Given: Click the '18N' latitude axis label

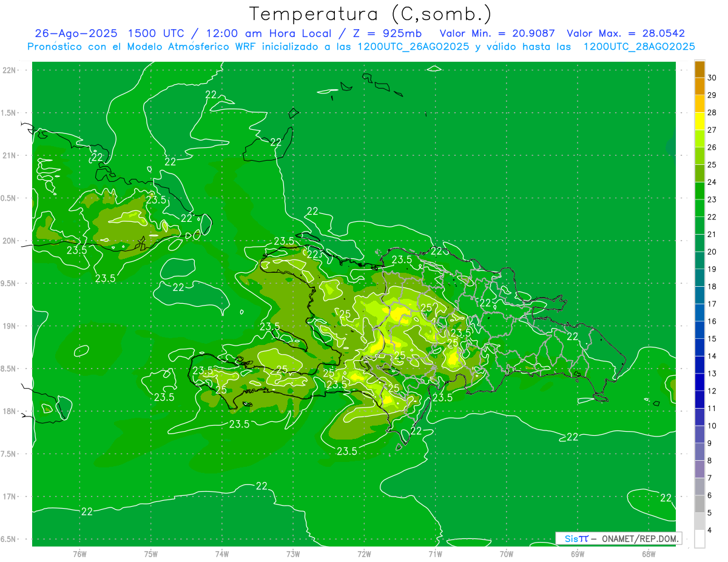Looking at the screenshot, I should [8, 411].
